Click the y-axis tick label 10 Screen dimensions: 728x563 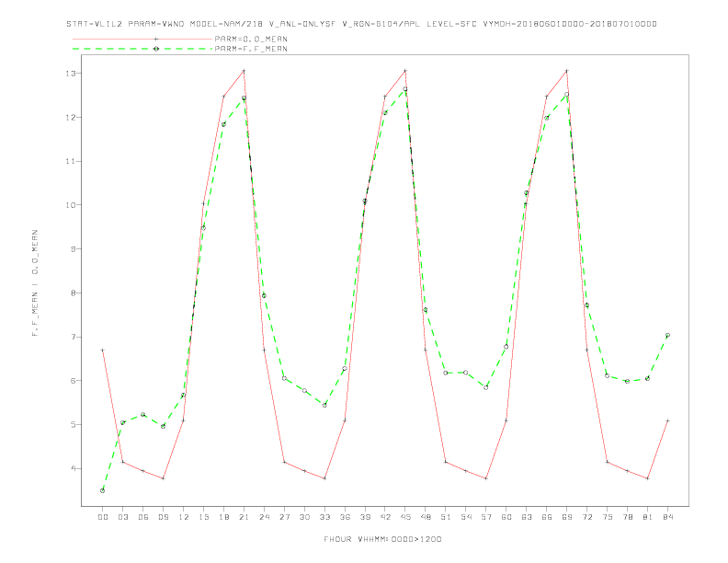tap(71, 205)
